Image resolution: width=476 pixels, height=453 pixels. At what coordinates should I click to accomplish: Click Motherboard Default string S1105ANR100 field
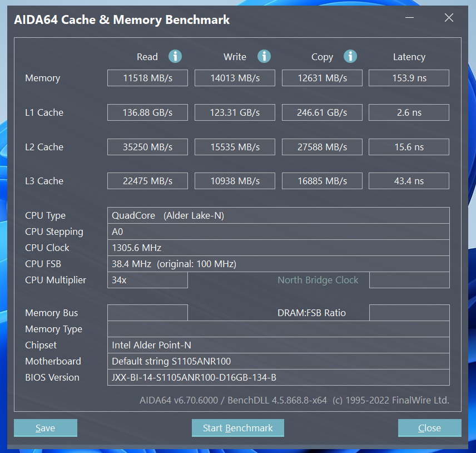[279, 361]
